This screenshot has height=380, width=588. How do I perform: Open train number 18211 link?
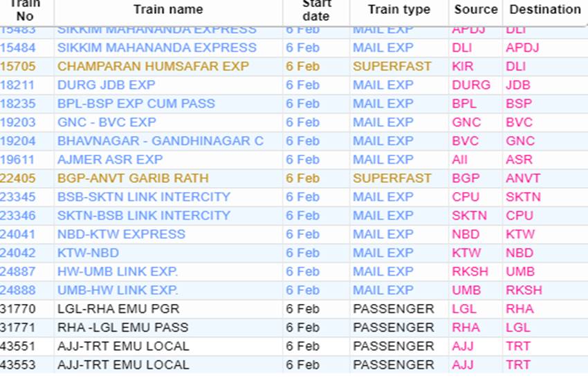point(17,85)
